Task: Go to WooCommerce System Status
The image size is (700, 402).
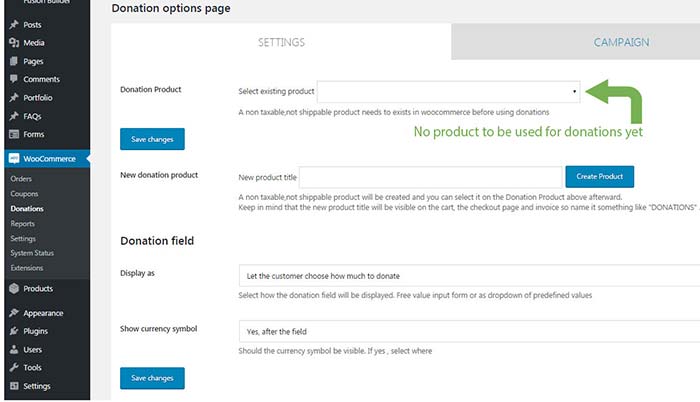Action: click(33, 254)
